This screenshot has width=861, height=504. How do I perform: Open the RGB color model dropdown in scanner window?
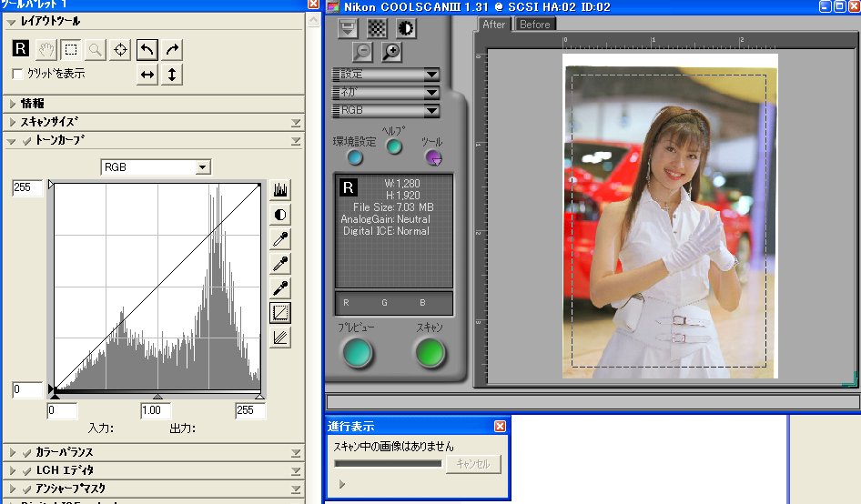[x=386, y=110]
